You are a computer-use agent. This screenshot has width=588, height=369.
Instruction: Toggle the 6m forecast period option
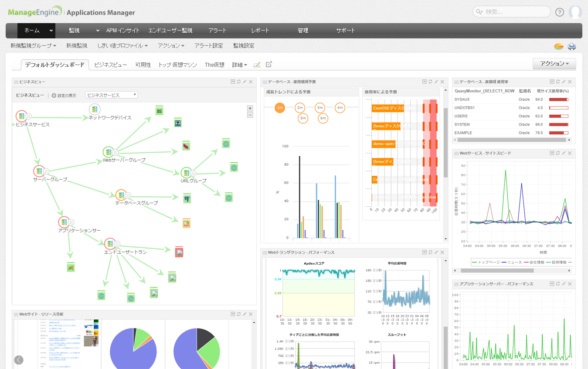click(x=323, y=118)
